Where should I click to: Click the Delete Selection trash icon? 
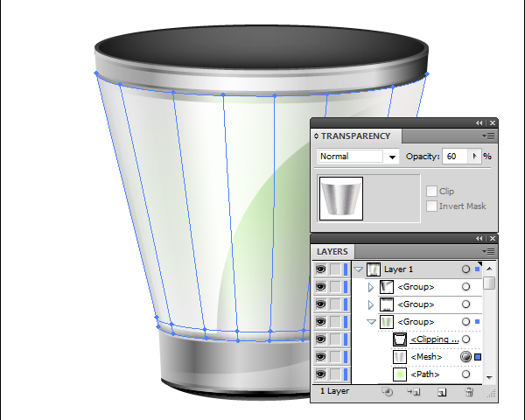tap(469, 391)
